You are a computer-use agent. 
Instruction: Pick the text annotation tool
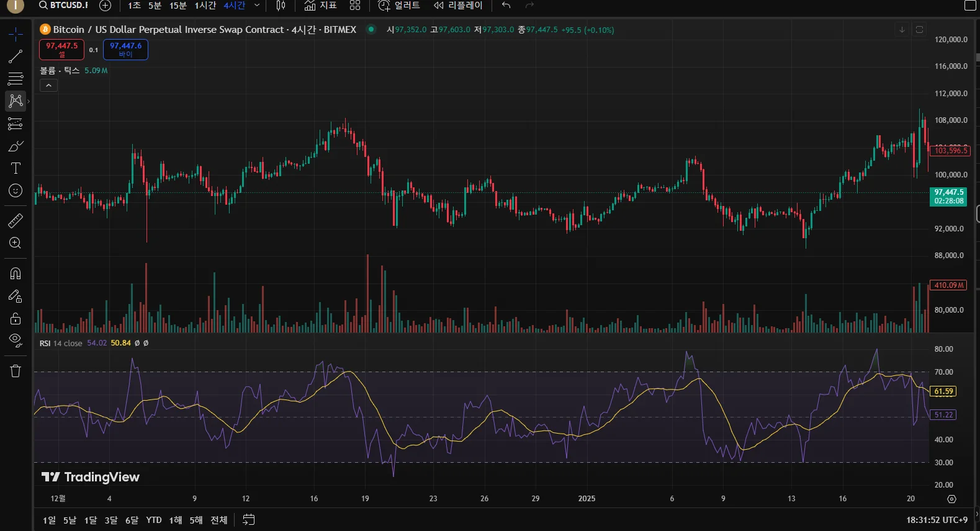(x=16, y=168)
